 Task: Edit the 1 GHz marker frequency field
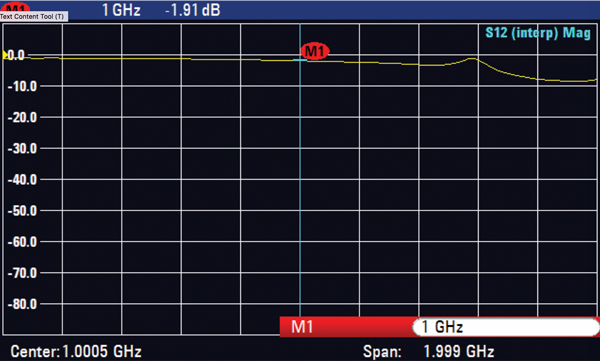(505, 327)
